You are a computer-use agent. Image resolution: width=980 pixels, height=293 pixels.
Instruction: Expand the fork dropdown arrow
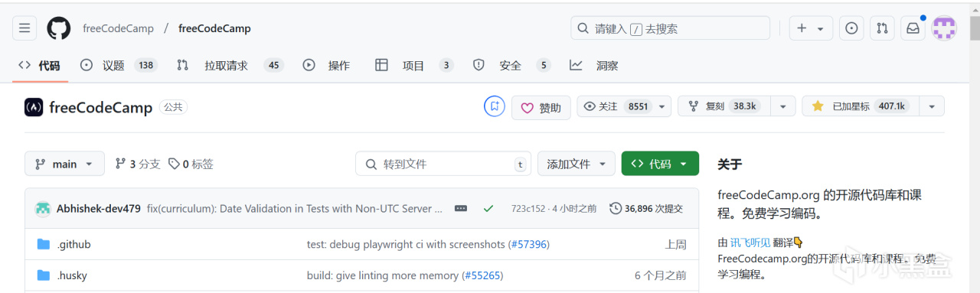782,106
